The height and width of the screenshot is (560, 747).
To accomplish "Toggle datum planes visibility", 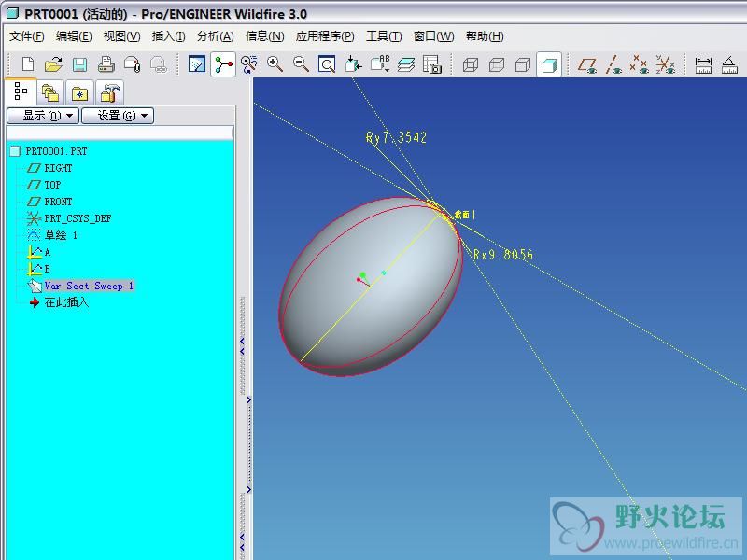I will [587, 63].
